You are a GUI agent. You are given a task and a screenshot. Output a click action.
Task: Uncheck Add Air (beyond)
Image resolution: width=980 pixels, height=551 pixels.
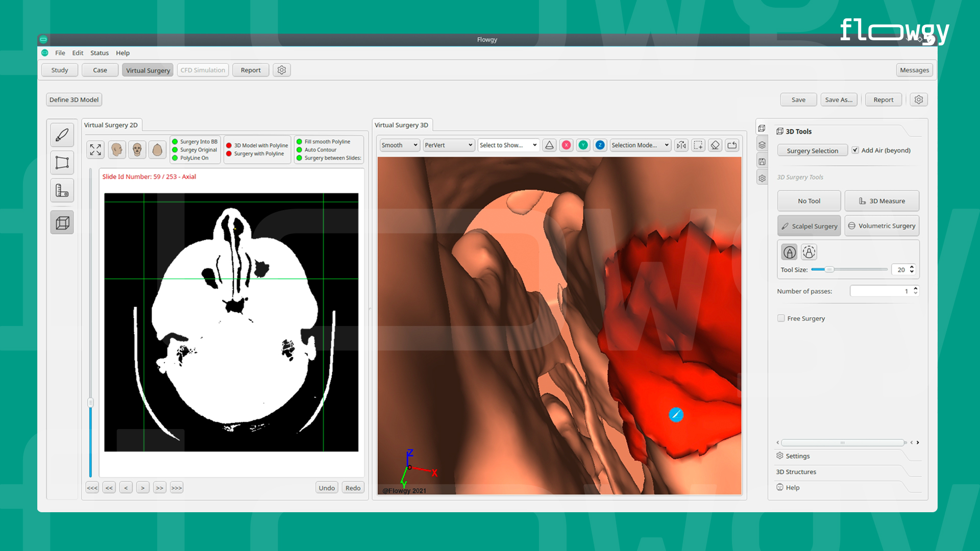pos(855,150)
